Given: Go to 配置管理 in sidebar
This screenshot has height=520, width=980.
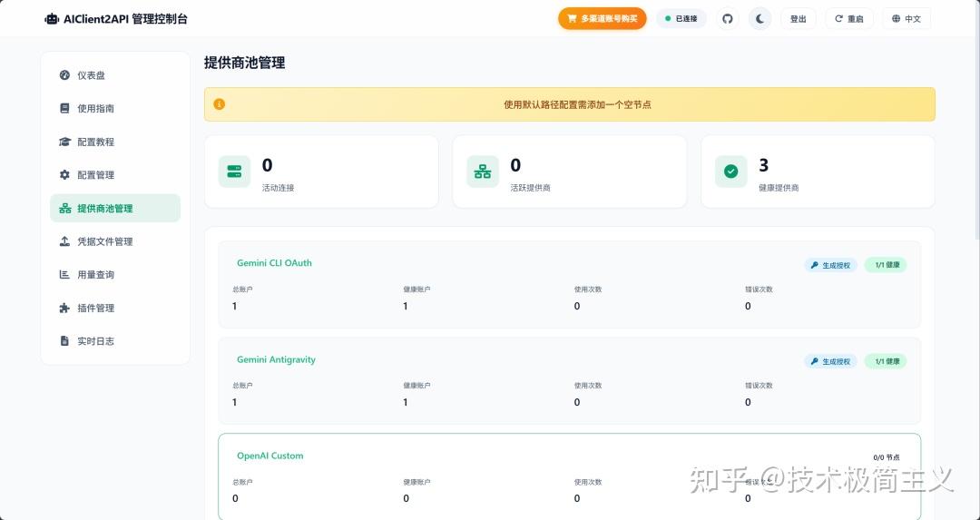Looking at the screenshot, I should tap(95, 175).
